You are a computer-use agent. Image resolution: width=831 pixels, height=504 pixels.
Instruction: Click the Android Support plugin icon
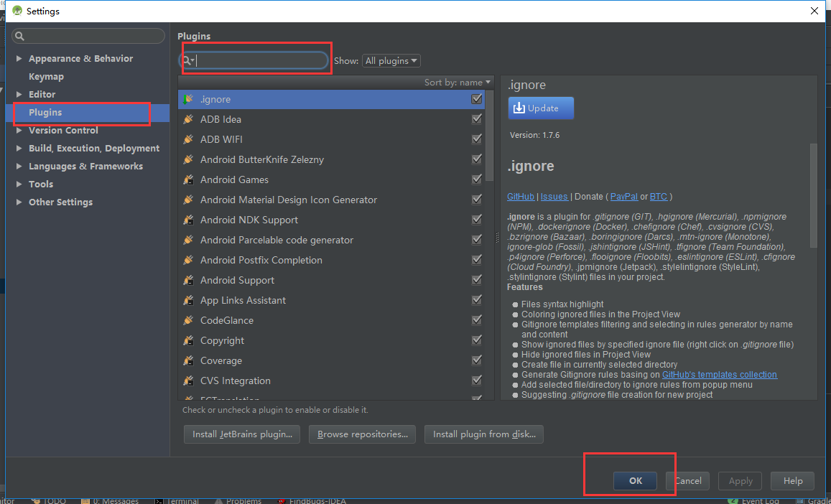(187, 280)
